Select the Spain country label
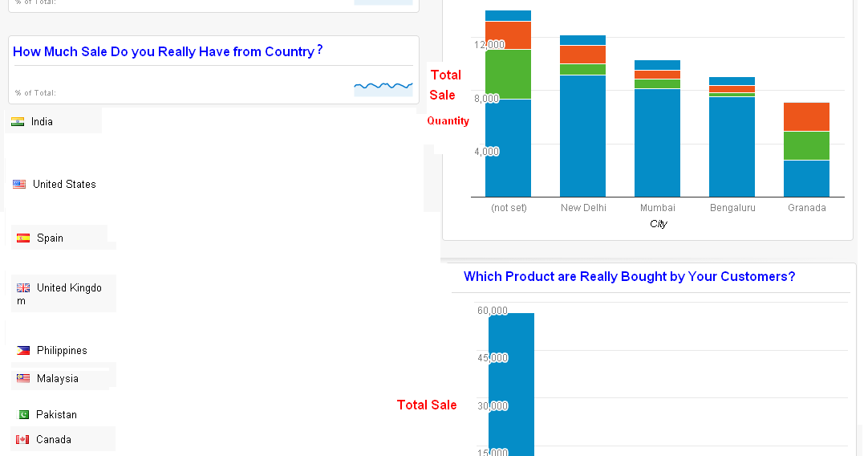The width and height of the screenshot is (868, 456). click(x=50, y=238)
